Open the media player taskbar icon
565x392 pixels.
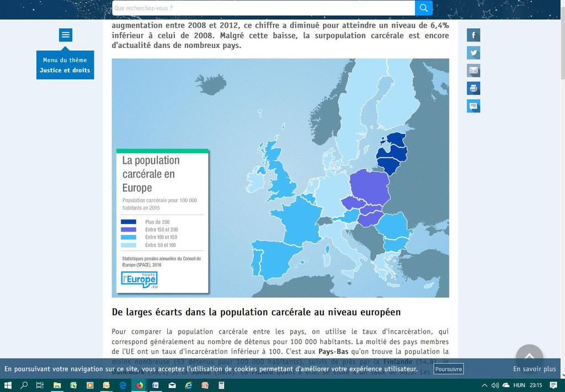click(90, 385)
